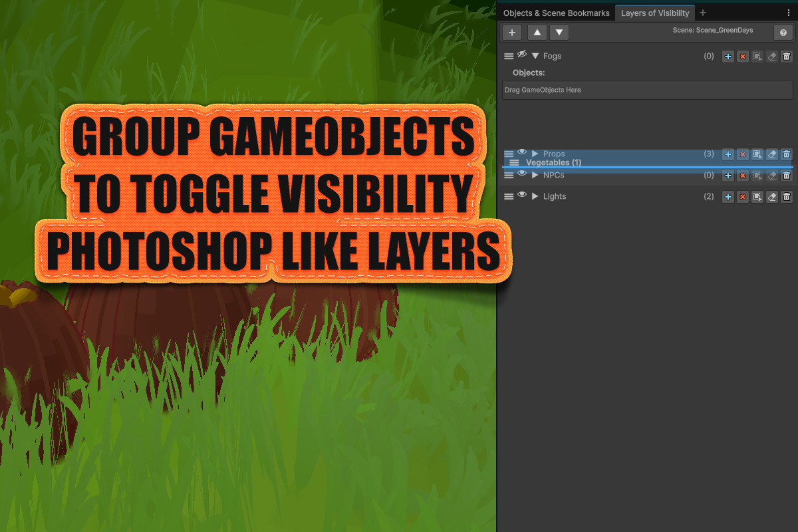The image size is (798, 532).
Task: Add selected objects to Lights layer
Action: click(728, 196)
